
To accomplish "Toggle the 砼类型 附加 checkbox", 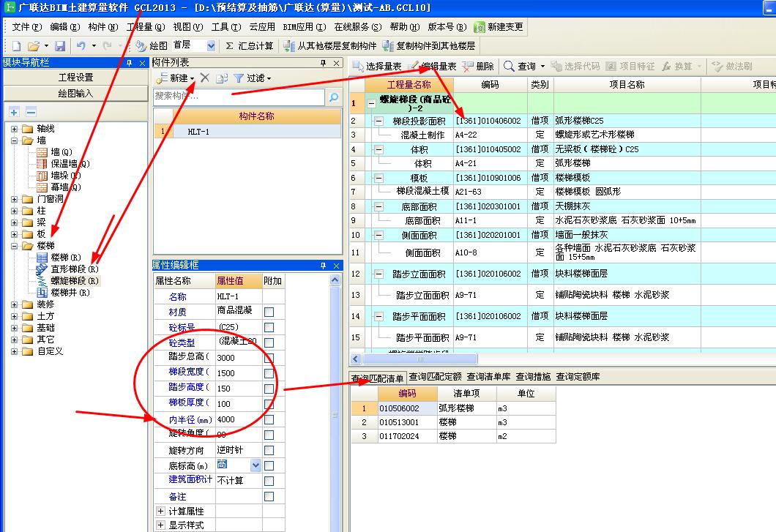I will [269, 342].
